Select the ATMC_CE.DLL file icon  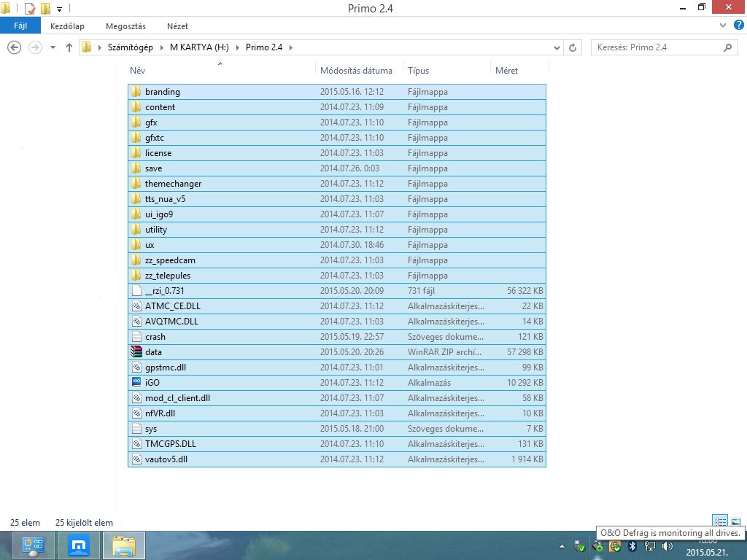click(136, 306)
